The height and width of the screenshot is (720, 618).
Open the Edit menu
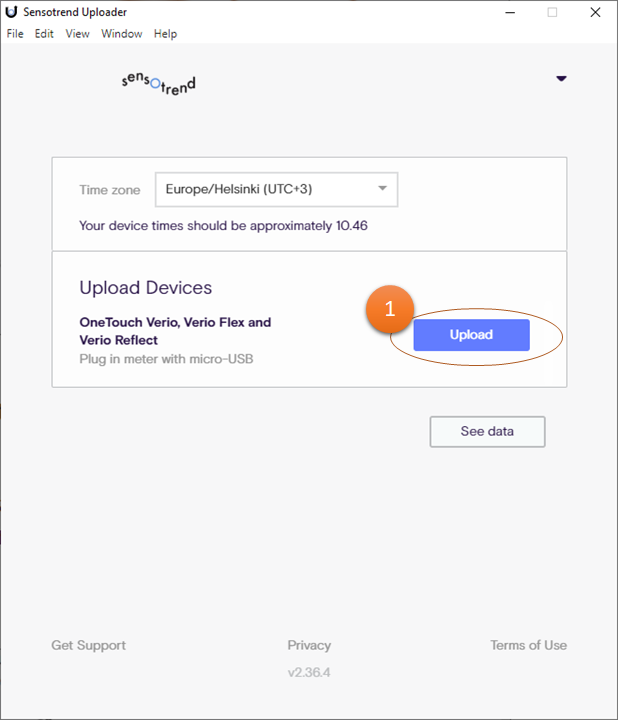coord(44,34)
